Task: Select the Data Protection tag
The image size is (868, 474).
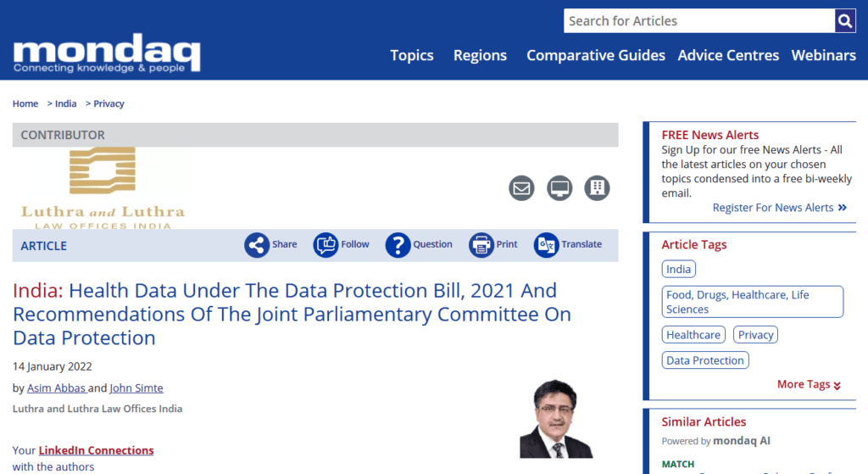Action: 704,360
